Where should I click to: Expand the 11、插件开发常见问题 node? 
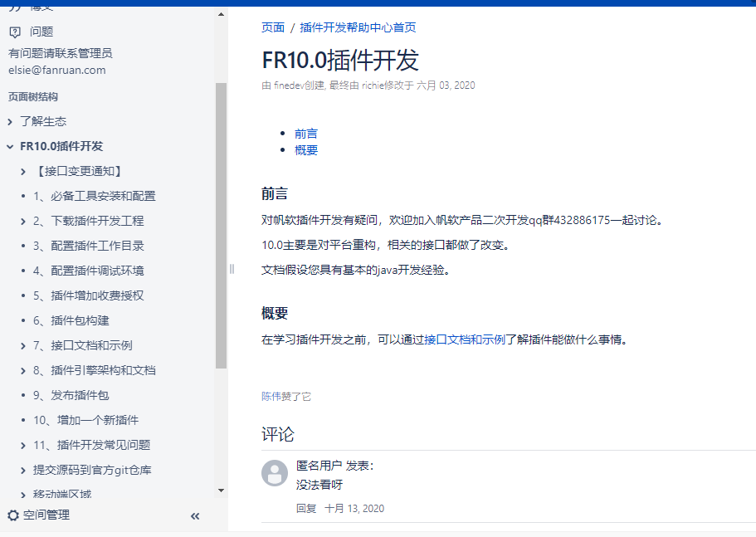(x=23, y=446)
